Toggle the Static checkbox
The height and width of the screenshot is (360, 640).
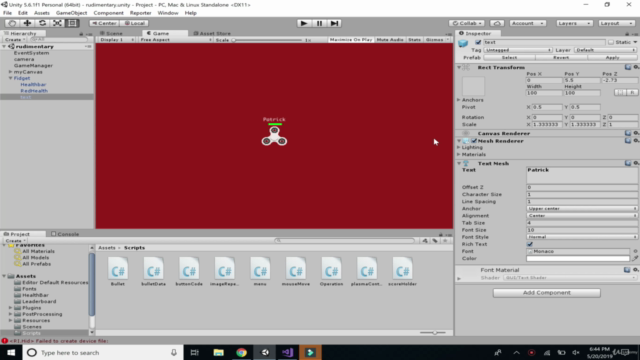pyautogui.click(x=611, y=42)
